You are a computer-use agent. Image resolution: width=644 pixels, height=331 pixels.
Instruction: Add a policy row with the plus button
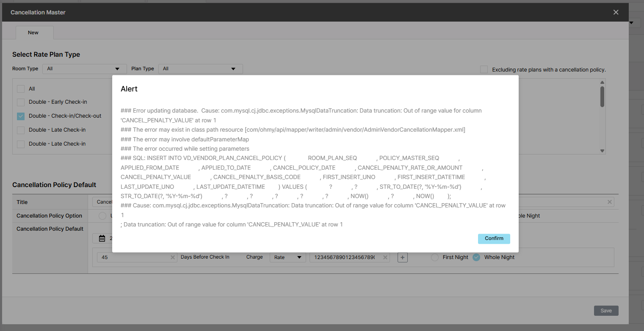(403, 257)
